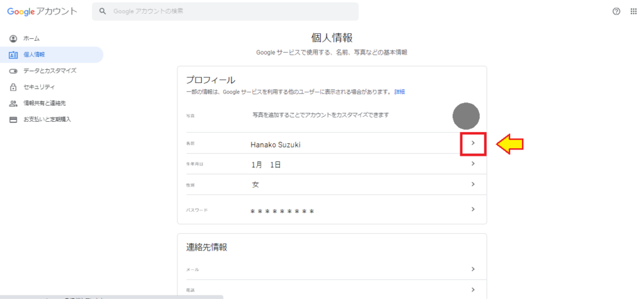644x299 pixels.
Task: Open the help question mark icon
Action: point(616,11)
